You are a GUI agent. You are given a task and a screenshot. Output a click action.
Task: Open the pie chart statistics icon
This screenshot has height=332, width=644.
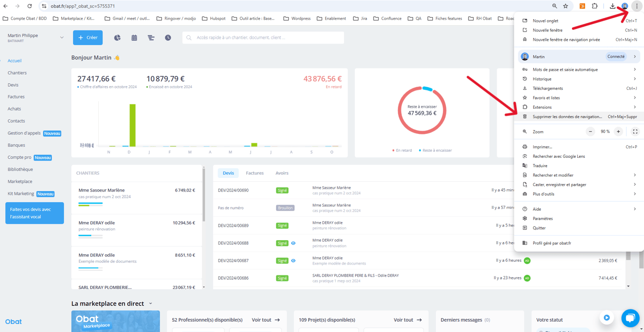117,37
